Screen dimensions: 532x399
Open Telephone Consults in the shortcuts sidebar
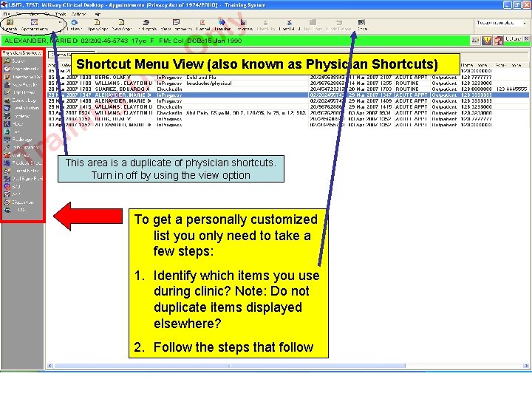coord(22,77)
